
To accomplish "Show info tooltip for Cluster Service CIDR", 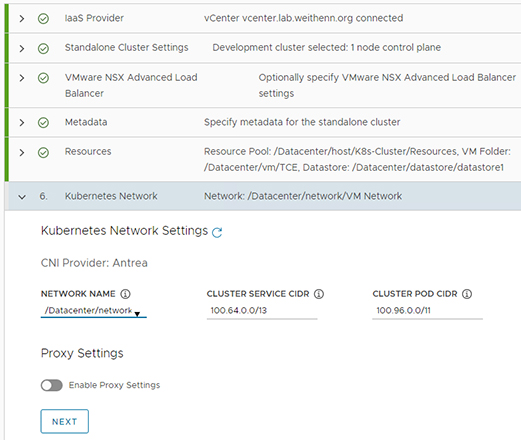I will point(319,294).
